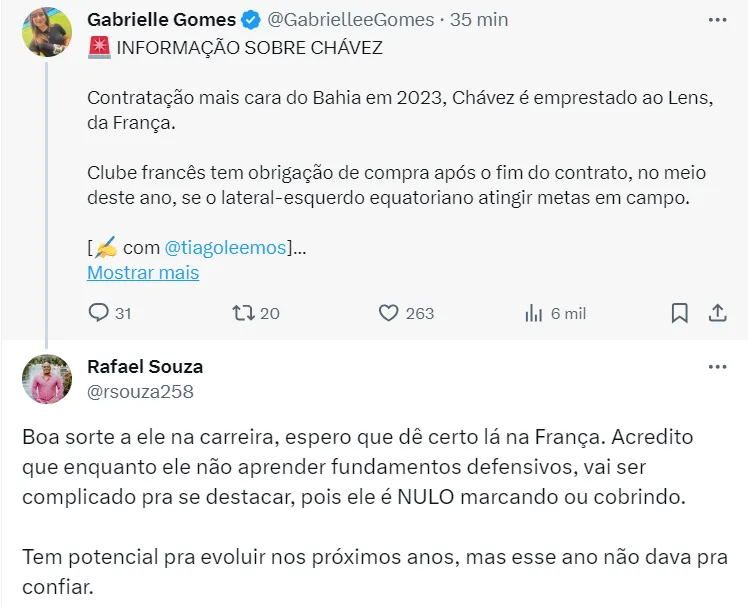Open the @tiagoleemos mention link
Screen dimensions: 748x607
point(225,248)
